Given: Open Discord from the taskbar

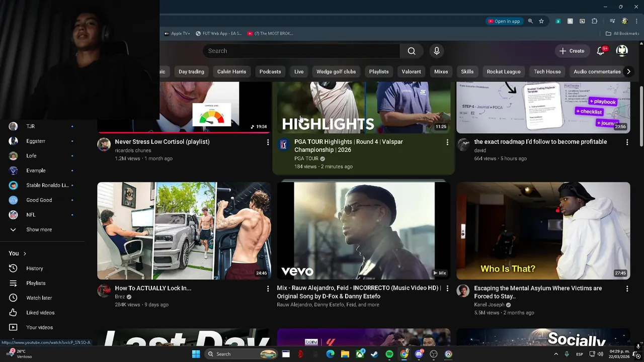Looking at the screenshot, I should click(x=419, y=354).
